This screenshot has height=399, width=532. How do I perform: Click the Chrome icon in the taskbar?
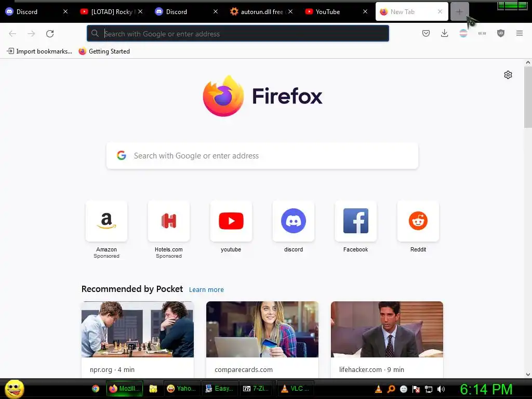[x=96, y=389]
